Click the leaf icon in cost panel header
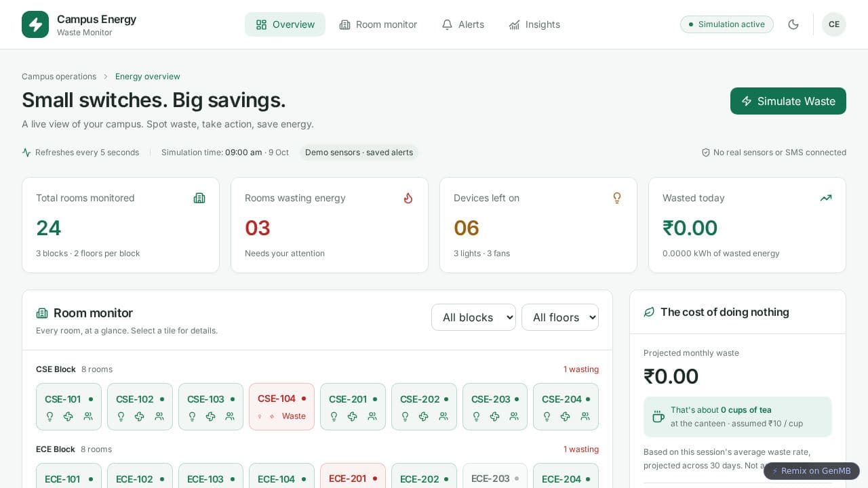 pos(649,312)
